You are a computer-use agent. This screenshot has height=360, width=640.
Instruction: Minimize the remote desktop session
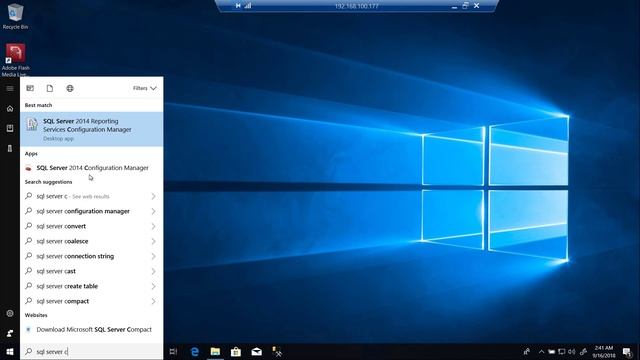coord(454,6)
